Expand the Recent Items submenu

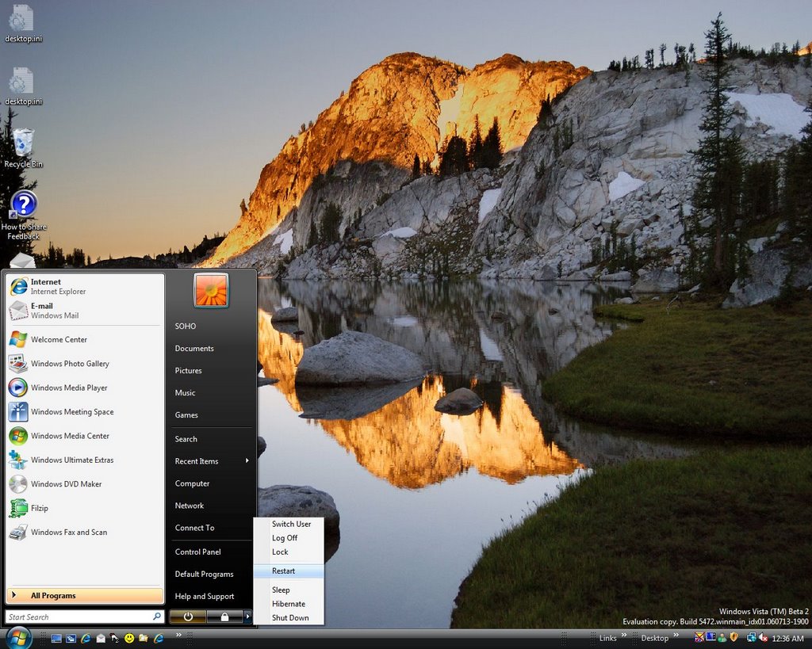tap(211, 461)
